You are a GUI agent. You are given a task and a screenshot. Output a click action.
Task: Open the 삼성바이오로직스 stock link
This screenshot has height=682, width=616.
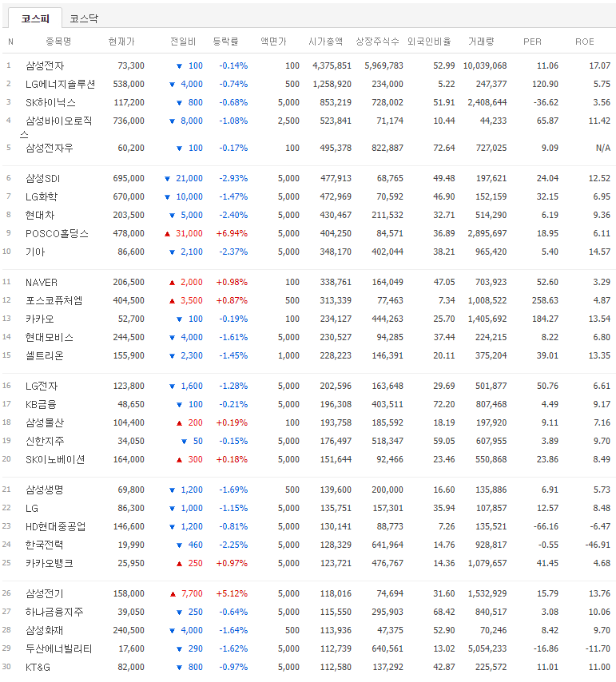(x=56, y=126)
